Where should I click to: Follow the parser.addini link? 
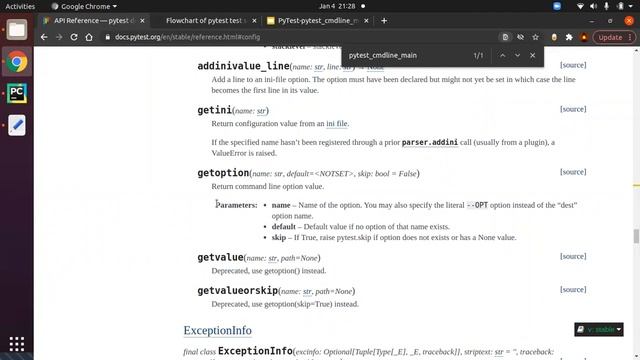click(x=430, y=142)
